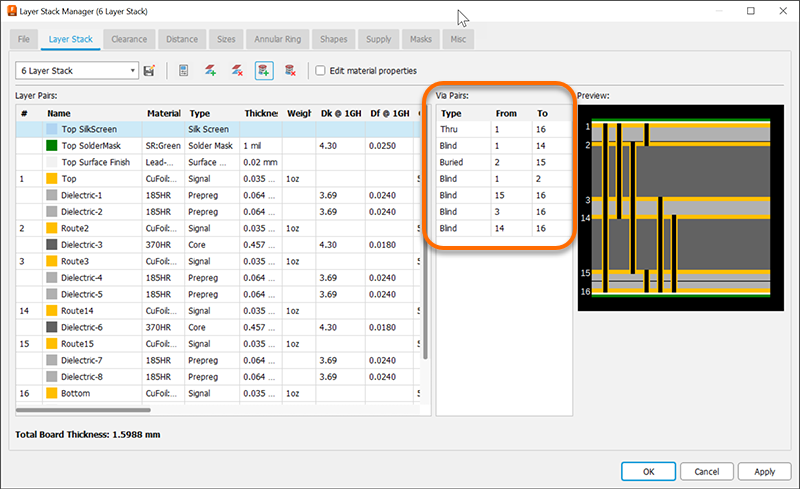Switch to the Distance tab
Screen dimensions: 800x489
point(182,39)
